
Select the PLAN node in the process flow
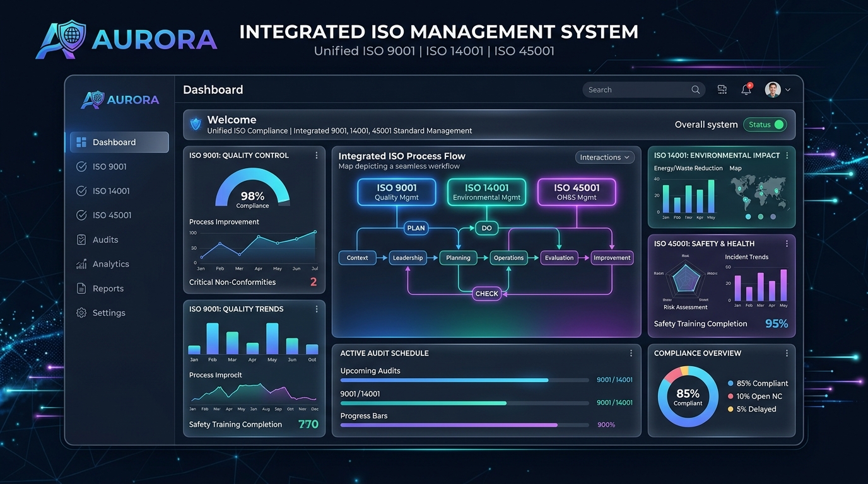click(x=416, y=228)
